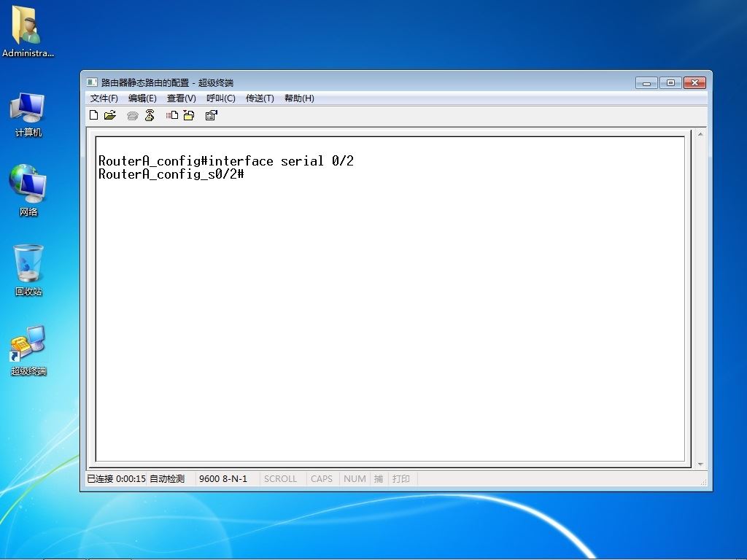
Task: Open the 查看(V) menu
Action: coord(182,98)
